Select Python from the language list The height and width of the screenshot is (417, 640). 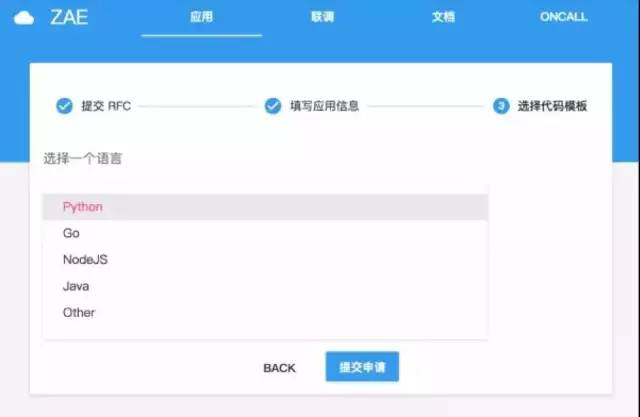click(x=265, y=207)
